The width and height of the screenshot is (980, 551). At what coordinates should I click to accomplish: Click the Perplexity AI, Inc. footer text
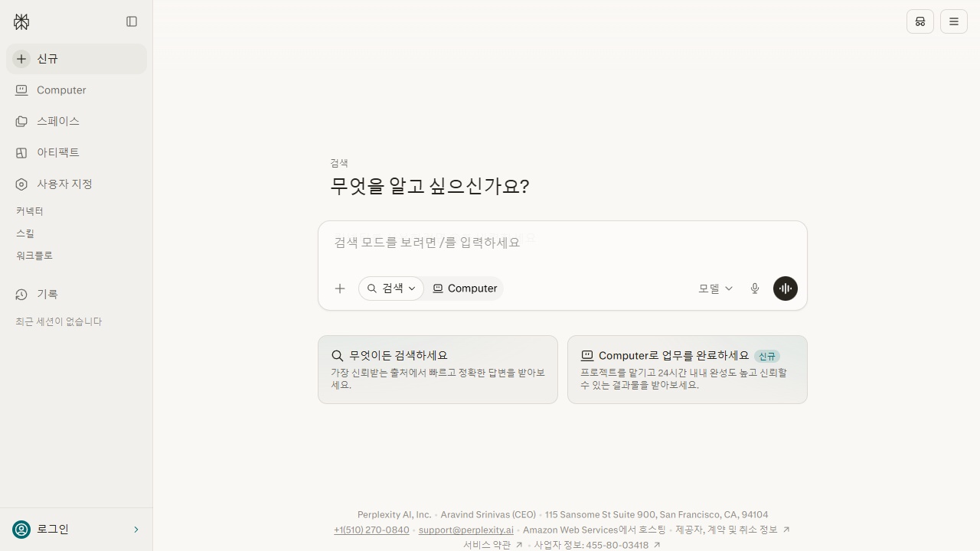point(394,515)
